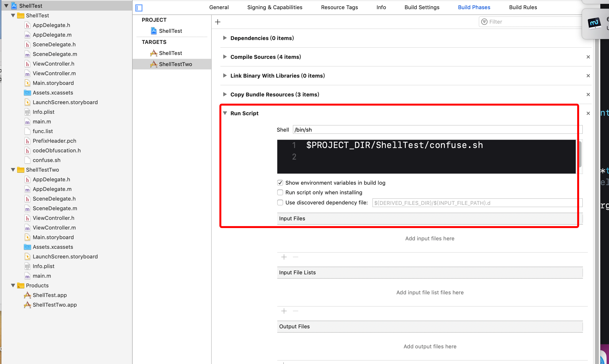609x364 pixels.
Task: Open ShellTestTwo.app in Products group
Action: 54,305
